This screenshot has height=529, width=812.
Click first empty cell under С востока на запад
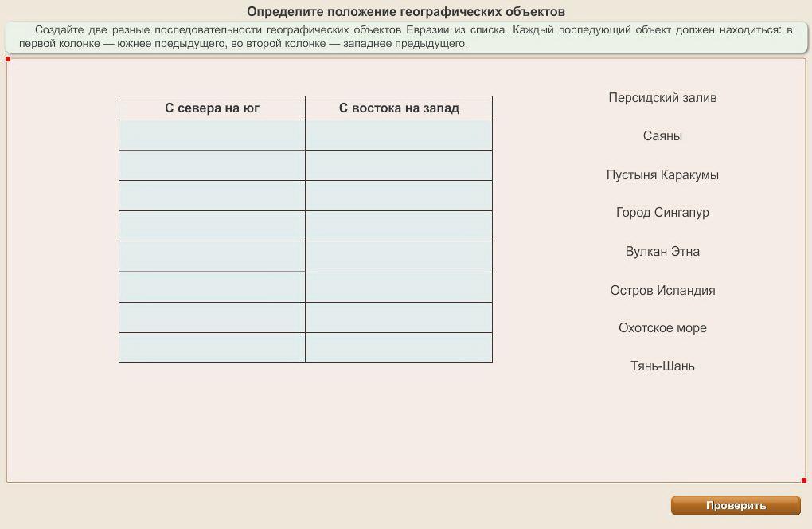tap(399, 135)
